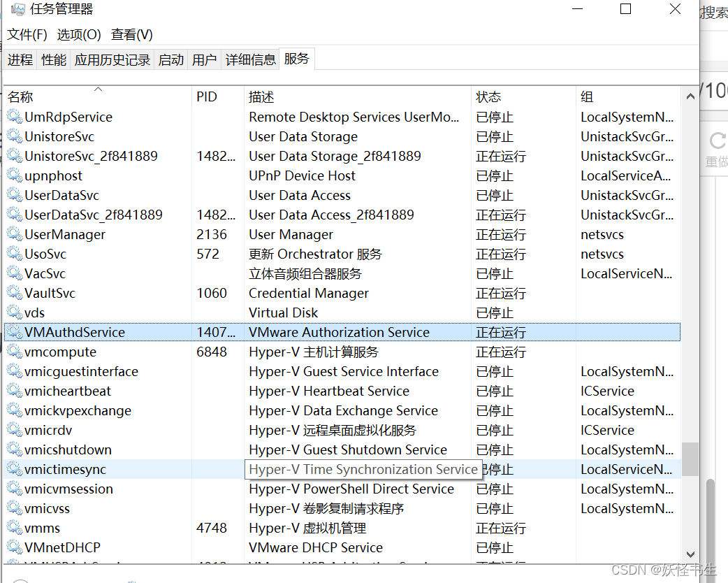Click the vmicvss service icon
Screen dimensions: 728x583
click(15, 508)
